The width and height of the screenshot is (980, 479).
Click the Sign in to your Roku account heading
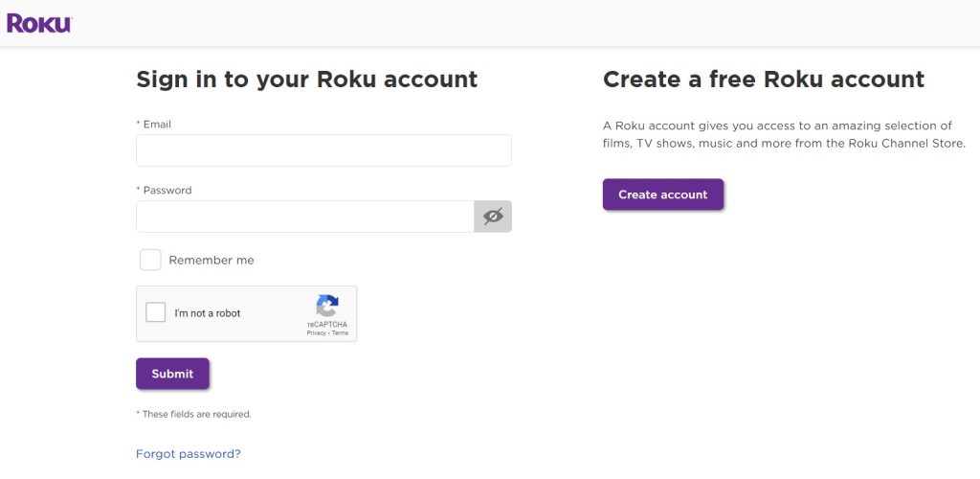coord(307,80)
